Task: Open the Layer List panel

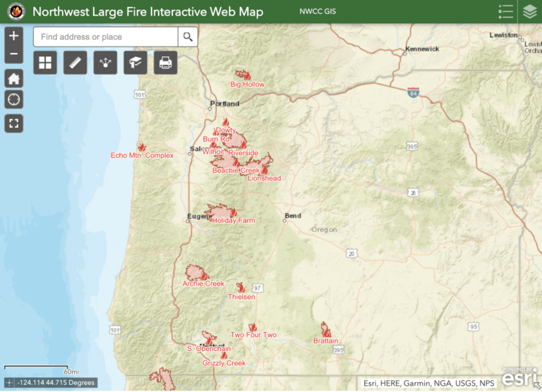Action: point(529,11)
